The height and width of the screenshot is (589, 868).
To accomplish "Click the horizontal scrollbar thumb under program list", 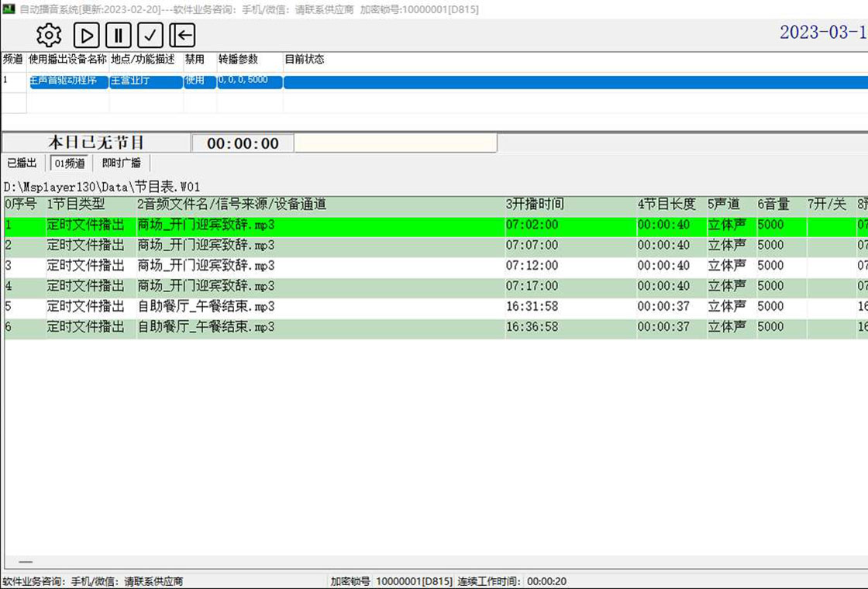I will coord(26,562).
